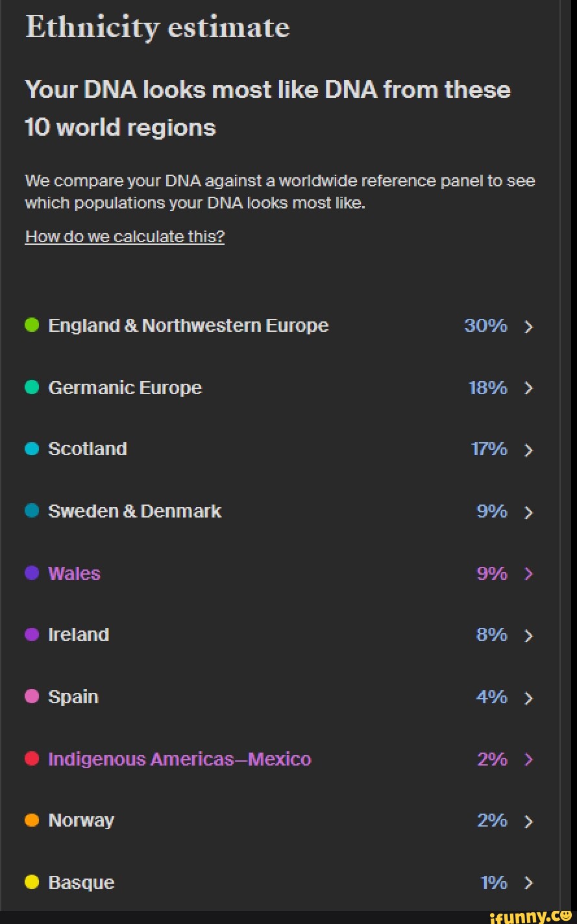
Task: Expand the England & Northwestern Europe details chevron
Action: coord(529,327)
